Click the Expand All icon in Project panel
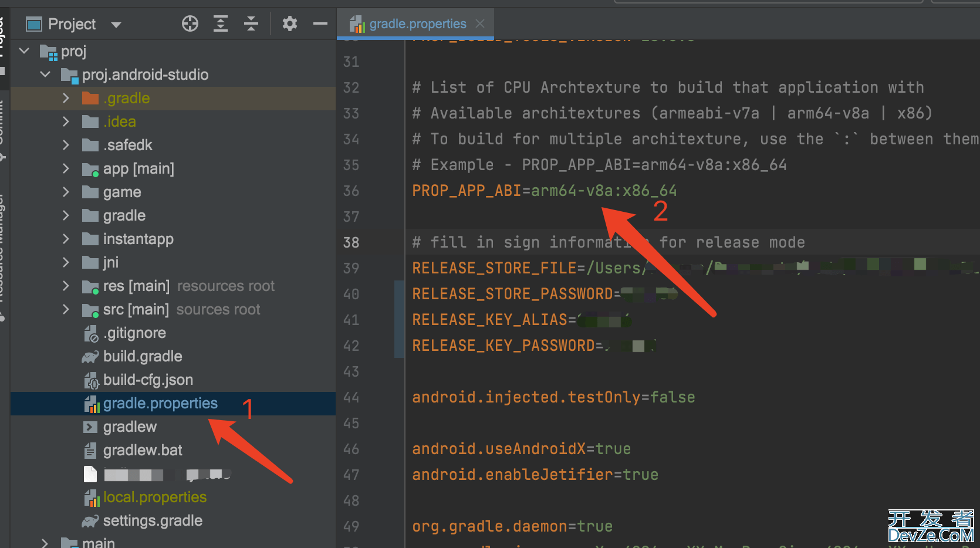980x548 pixels. point(221,24)
